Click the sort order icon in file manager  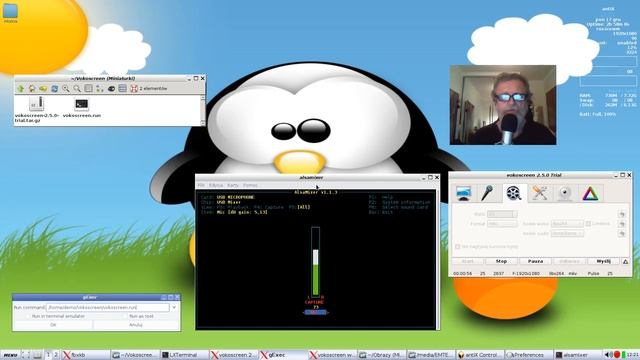tap(100, 89)
